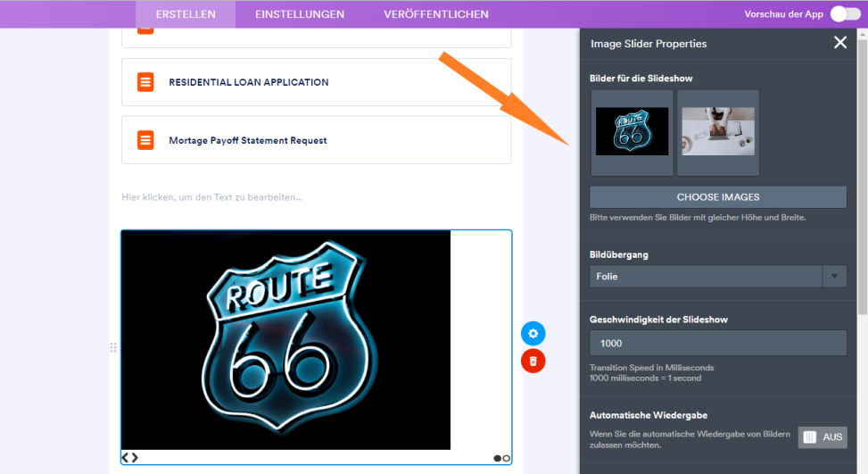The image size is (868, 474).
Task: Click the Bildübergang dropdown arrow
Action: tap(834, 277)
